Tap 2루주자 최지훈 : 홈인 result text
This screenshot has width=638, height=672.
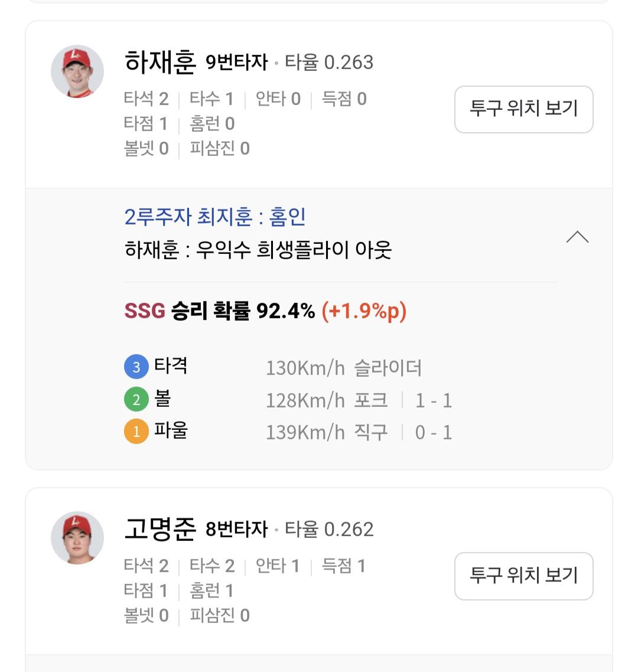pos(215,217)
